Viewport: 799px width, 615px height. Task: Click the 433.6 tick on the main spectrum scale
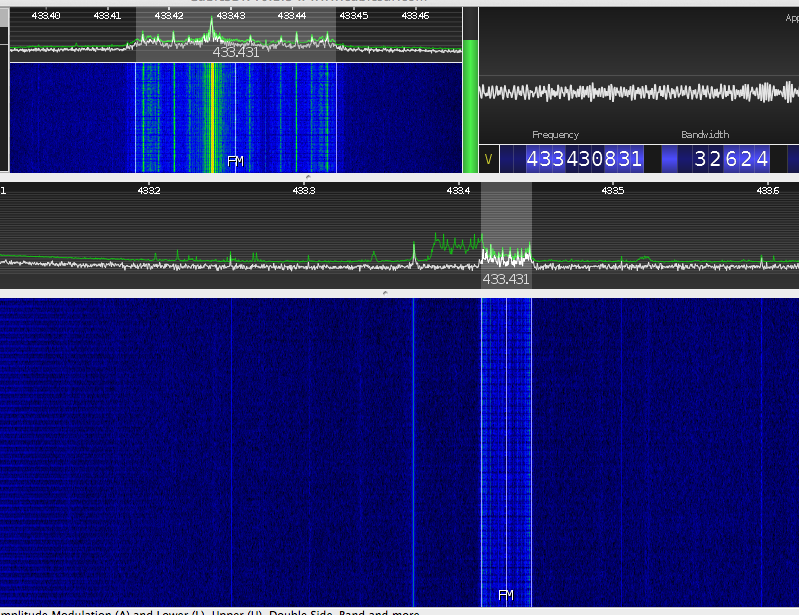click(x=767, y=191)
